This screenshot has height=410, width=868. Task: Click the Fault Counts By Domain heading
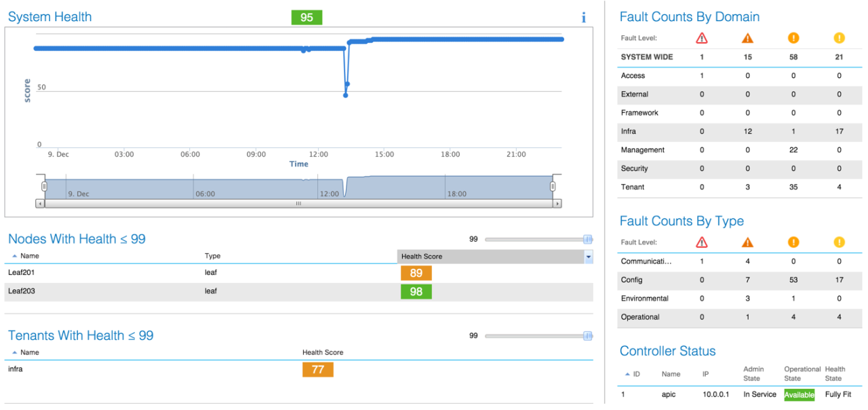[x=690, y=17]
